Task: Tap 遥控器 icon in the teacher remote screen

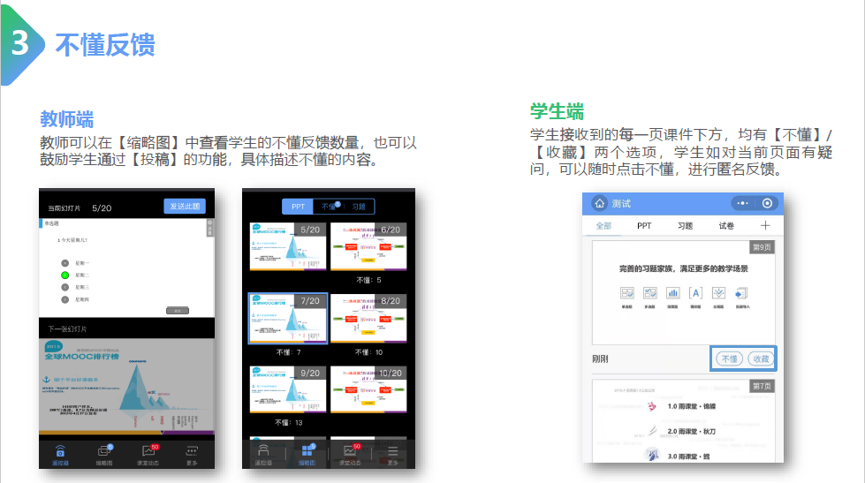Action: tap(60, 452)
